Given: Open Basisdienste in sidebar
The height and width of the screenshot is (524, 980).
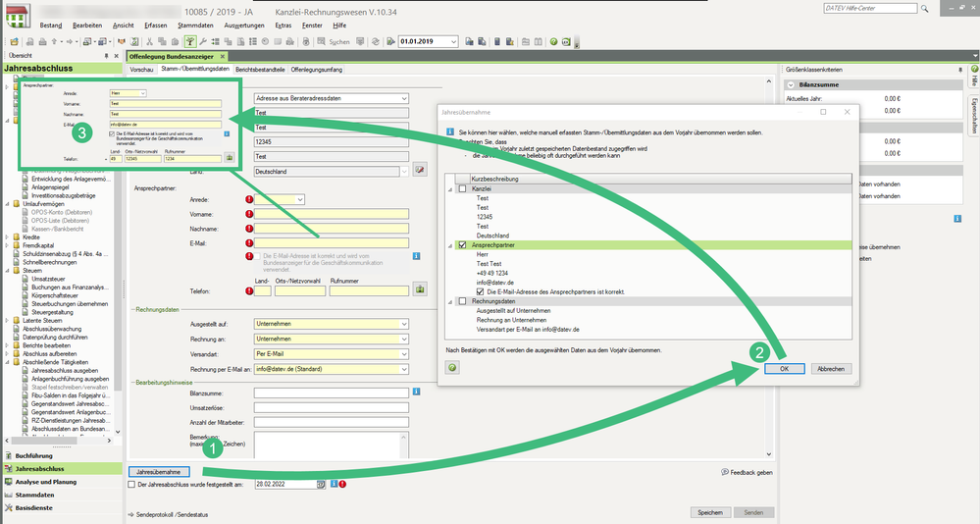Looking at the screenshot, I should pyautogui.click(x=33, y=507).
